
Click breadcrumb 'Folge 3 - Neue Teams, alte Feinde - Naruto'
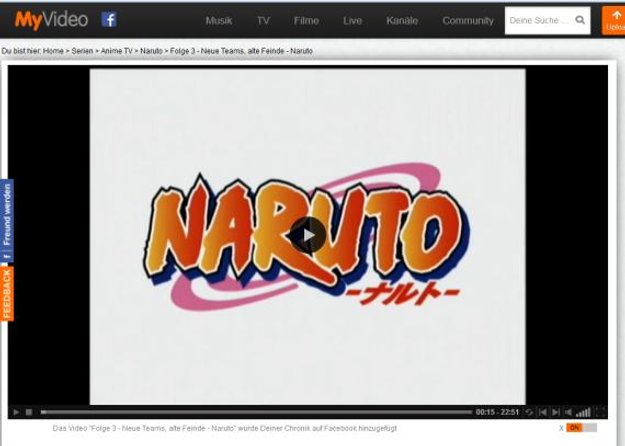241,51
